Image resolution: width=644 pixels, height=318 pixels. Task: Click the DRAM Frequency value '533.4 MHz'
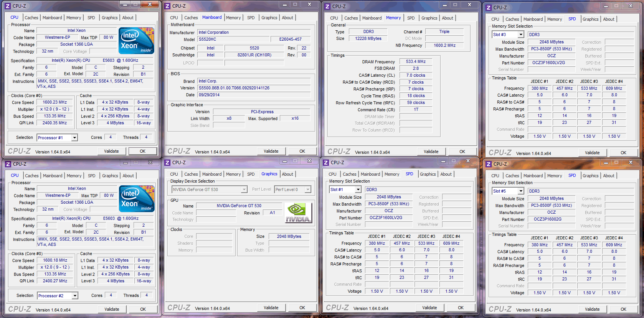[416, 61]
